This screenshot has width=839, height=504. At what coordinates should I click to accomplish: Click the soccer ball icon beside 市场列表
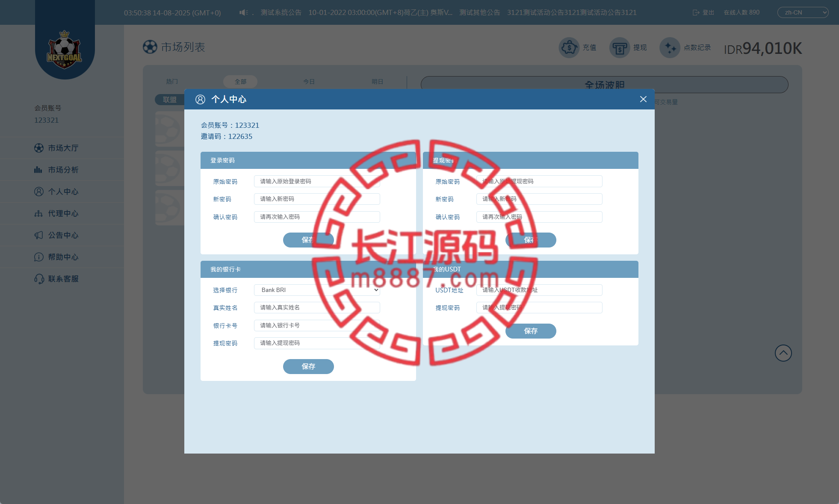pos(150,47)
